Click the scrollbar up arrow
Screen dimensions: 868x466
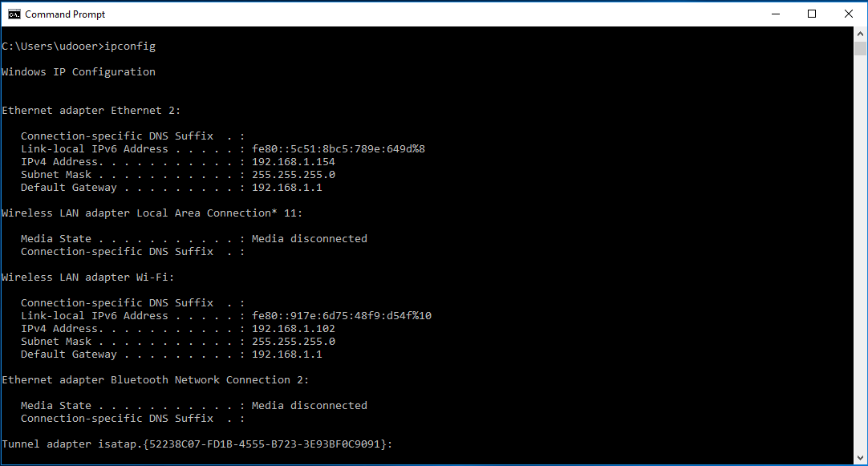(860, 34)
